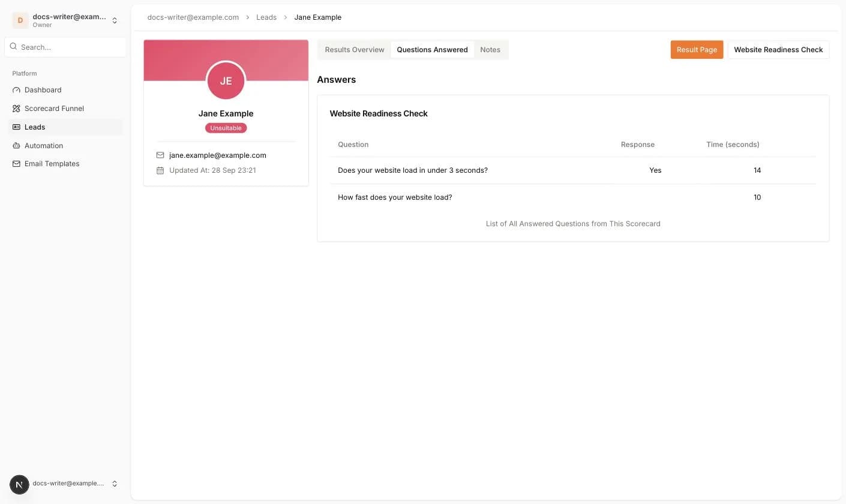Click the breadcrumb chevron after the workspace email
846x504 pixels.
[x=247, y=17]
